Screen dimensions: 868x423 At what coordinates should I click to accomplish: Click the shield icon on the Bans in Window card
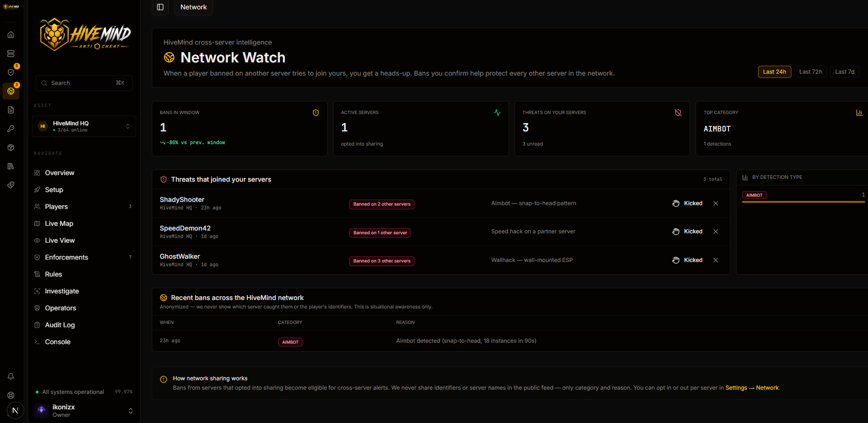pos(316,113)
